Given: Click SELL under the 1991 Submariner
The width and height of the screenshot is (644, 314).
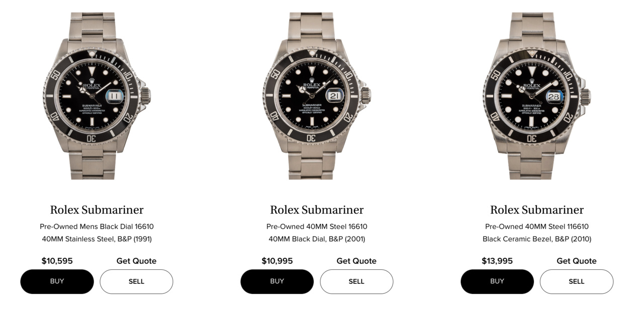Looking at the screenshot, I should point(136,282).
